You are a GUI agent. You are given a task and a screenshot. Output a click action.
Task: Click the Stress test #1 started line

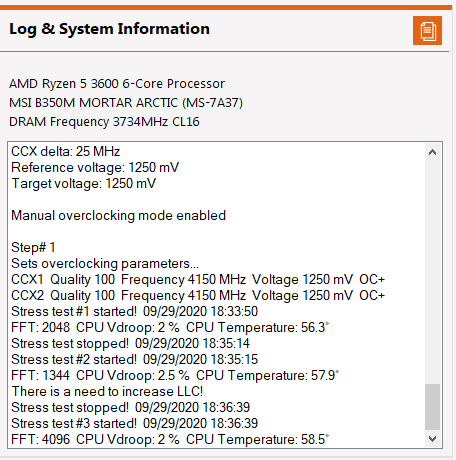coord(135,312)
